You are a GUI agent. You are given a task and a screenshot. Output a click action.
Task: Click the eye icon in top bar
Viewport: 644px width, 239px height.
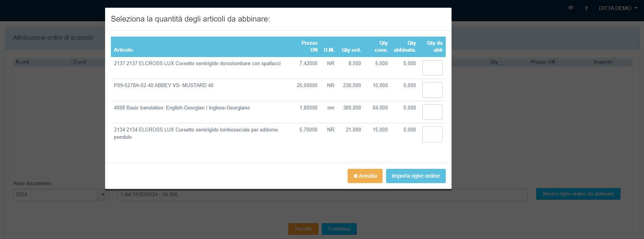pos(570,8)
